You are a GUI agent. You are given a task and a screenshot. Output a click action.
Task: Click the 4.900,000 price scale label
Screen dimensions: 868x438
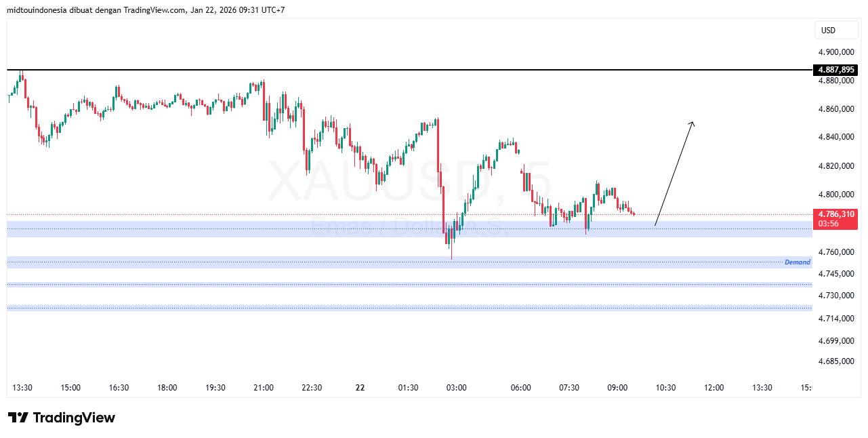pos(835,52)
